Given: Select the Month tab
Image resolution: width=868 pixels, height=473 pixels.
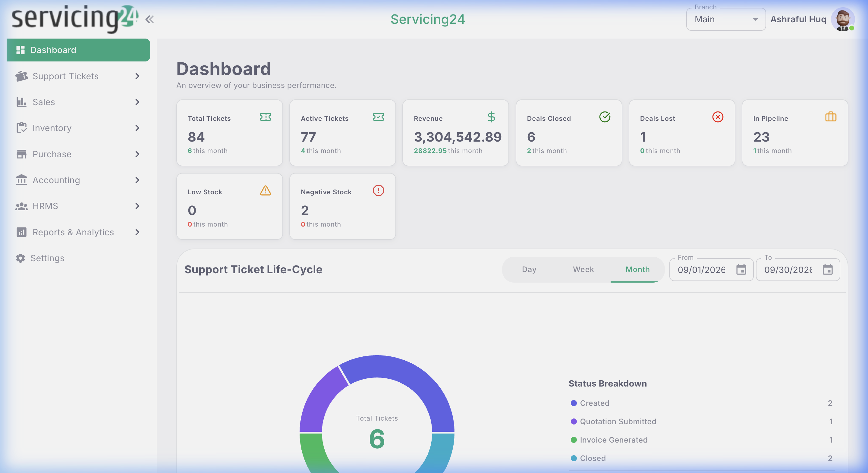Looking at the screenshot, I should [637, 270].
